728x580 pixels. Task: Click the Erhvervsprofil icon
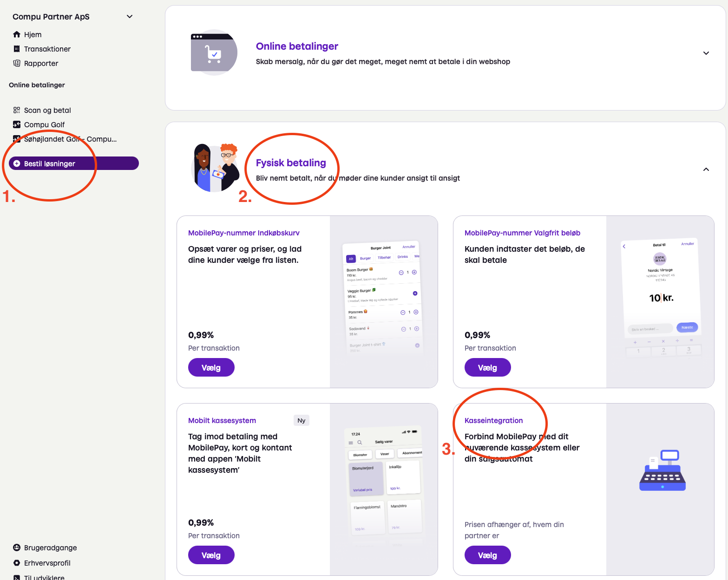click(17, 563)
